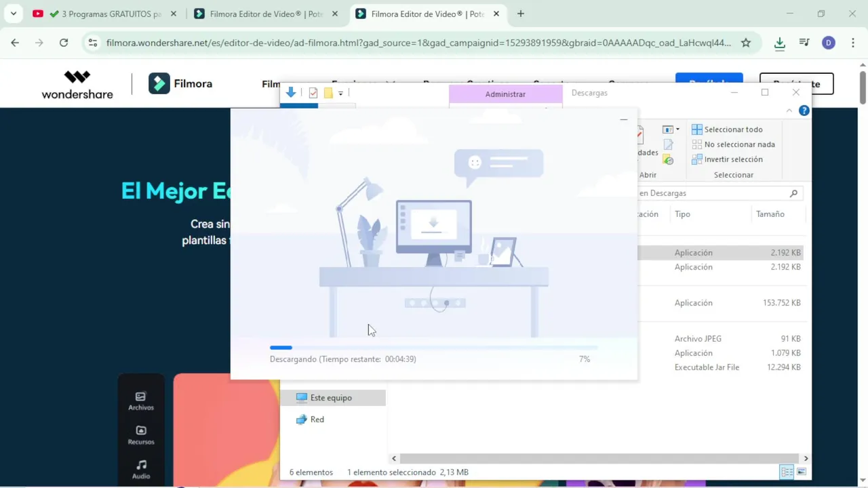This screenshot has height=488, width=868.
Task: Click the 6 elementos status bar text
Action: point(311,472)
